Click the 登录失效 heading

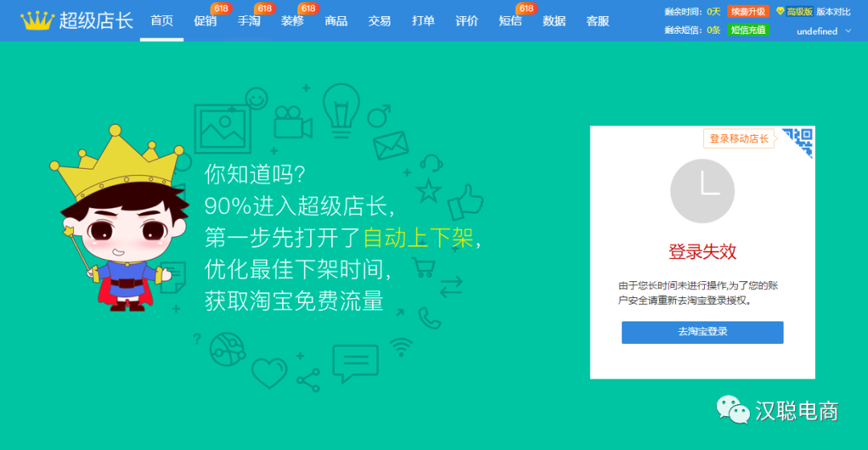(702, 252)
